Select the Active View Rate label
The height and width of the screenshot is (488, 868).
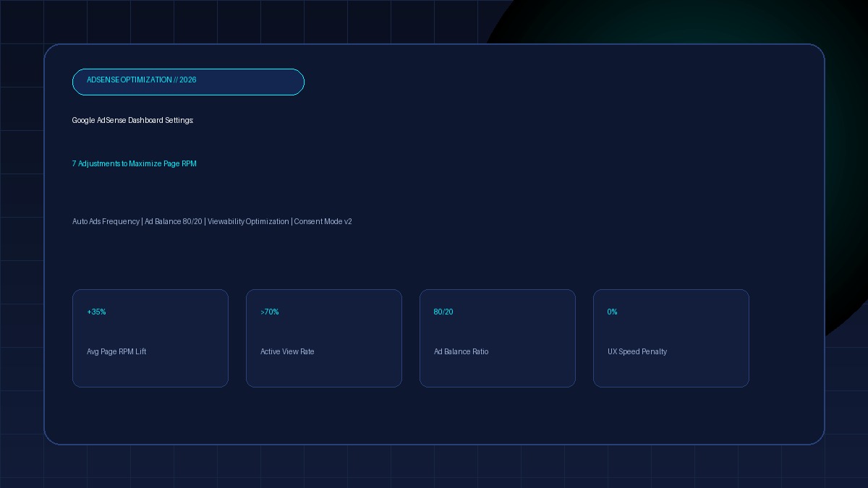(287, 351)
